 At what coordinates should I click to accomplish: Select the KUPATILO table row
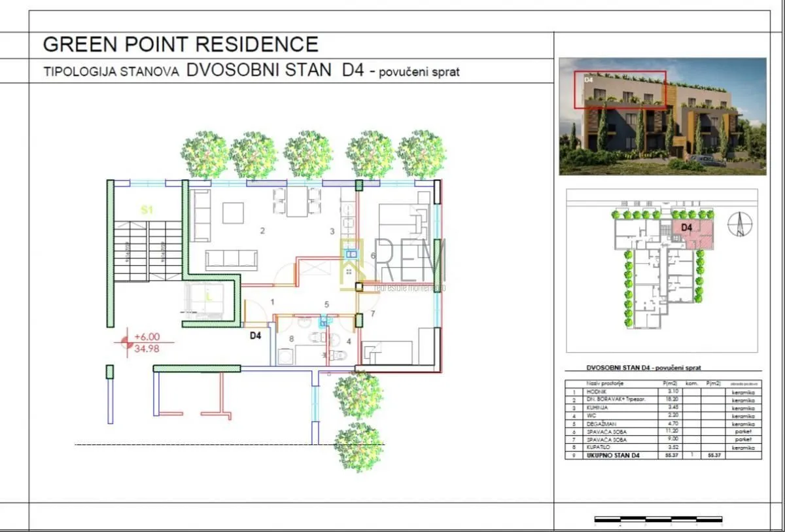click(663, 448)
